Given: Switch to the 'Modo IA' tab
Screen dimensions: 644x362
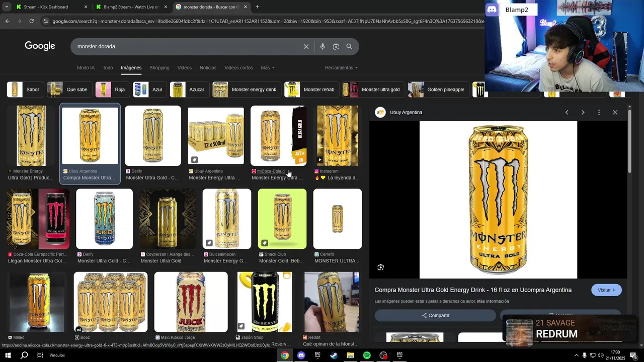Looking at the screenshot, I should coord(86,68).
